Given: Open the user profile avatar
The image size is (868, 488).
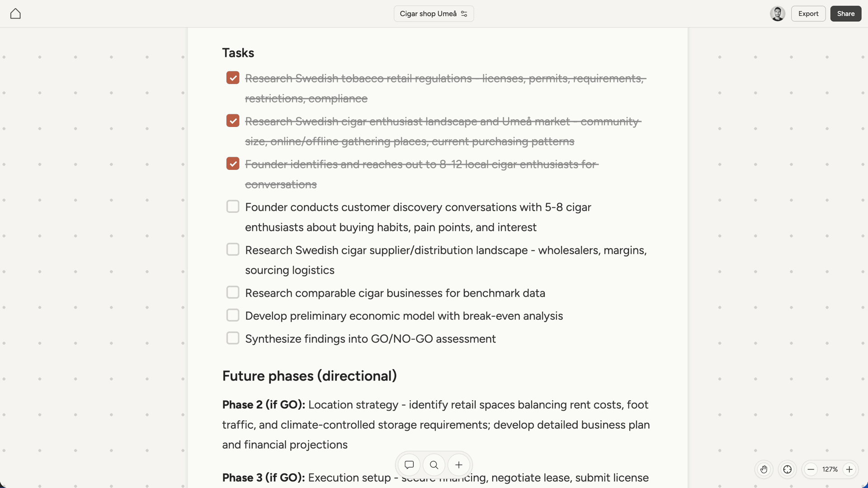Looking at the screenshot, I should tap(778, 14).
